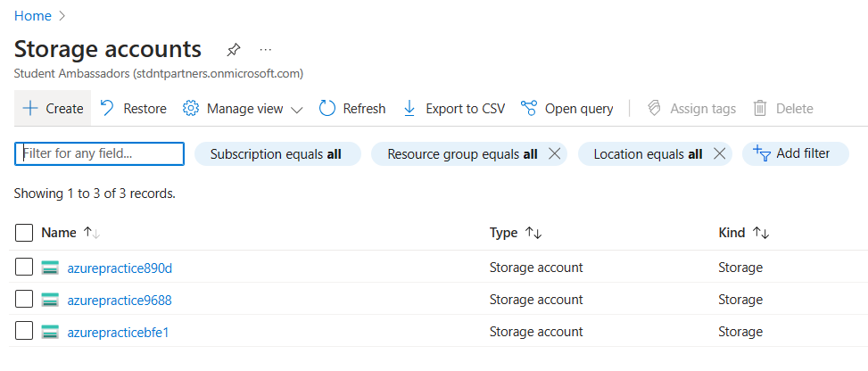The image size is (868, 371).
Task: Focus the Filter for any field box
Action: click(x=100, y=154)
